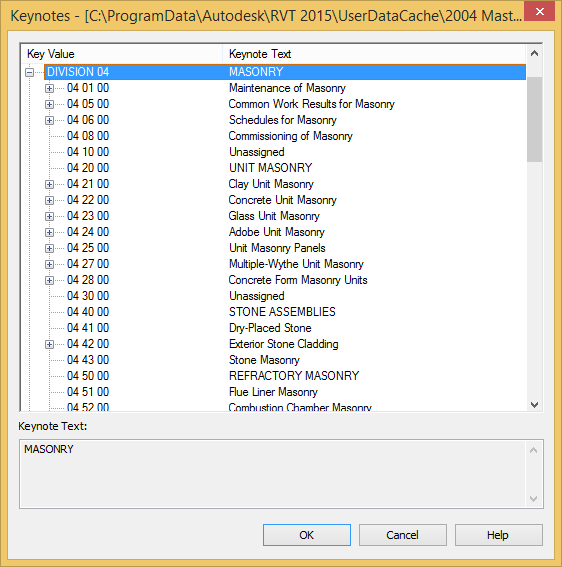Click the 'Concrete Form Masonry Units' text
This screenshot has width=562, height=567.
click(298, 280)
